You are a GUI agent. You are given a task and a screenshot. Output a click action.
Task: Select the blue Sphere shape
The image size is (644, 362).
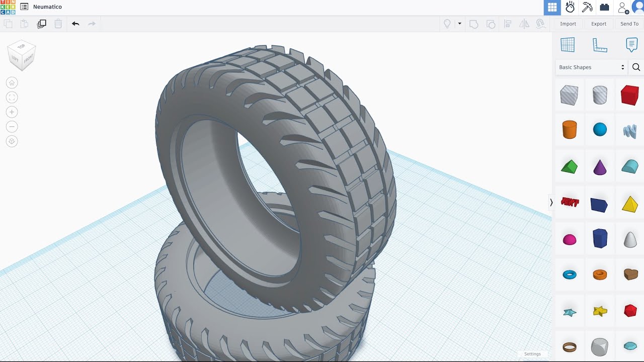pyautogui.click(x=600, y=130)
